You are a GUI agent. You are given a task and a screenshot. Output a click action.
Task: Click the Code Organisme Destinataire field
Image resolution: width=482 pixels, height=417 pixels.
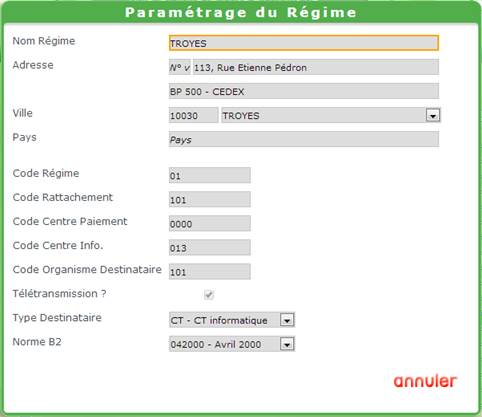[210, 272]
